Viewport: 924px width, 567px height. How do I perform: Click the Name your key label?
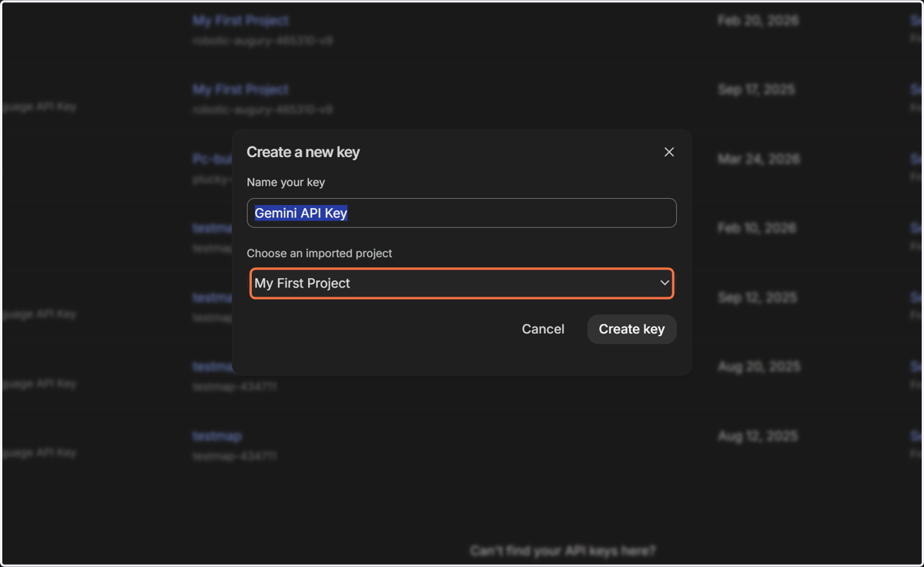[286, 183]
